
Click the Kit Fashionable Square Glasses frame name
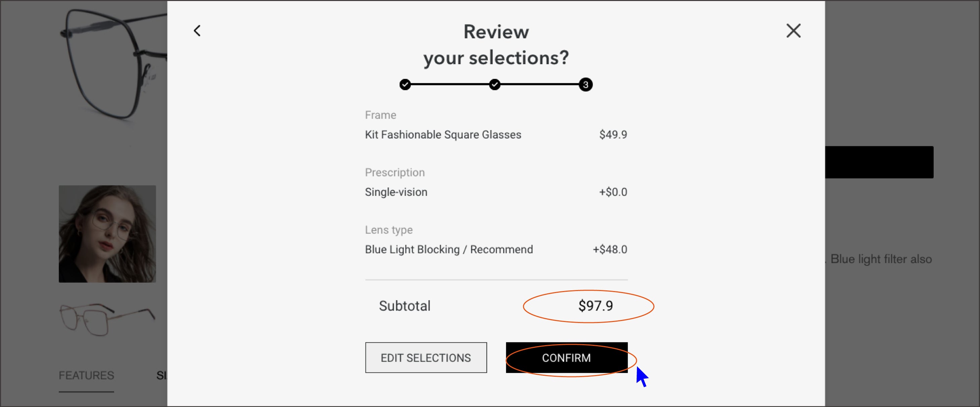[x=443, y=134]
